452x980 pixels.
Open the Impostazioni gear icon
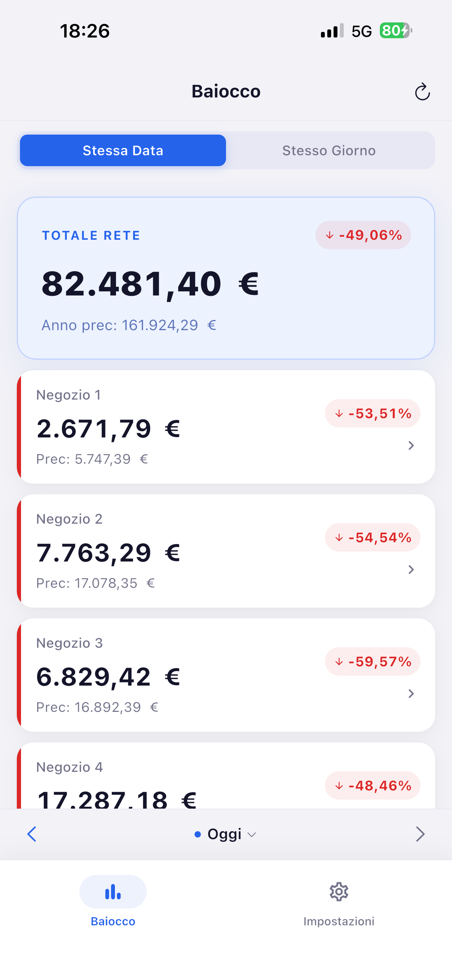338,892
